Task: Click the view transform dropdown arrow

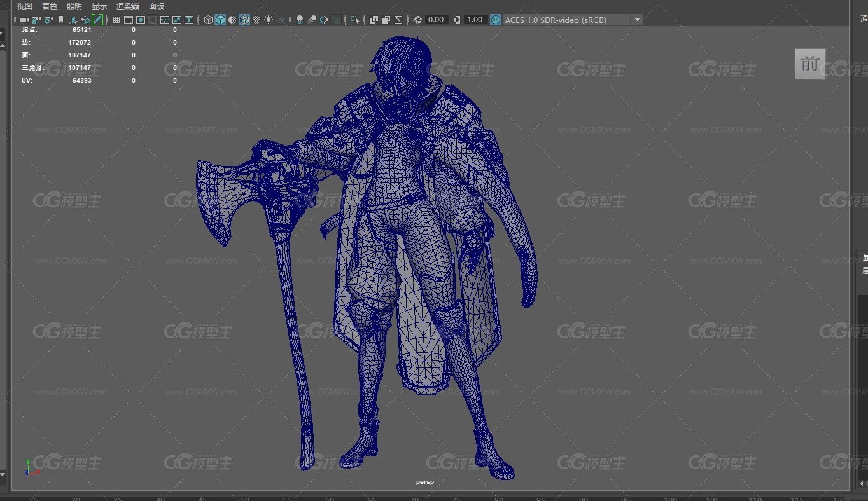Action: pos(637,20)
